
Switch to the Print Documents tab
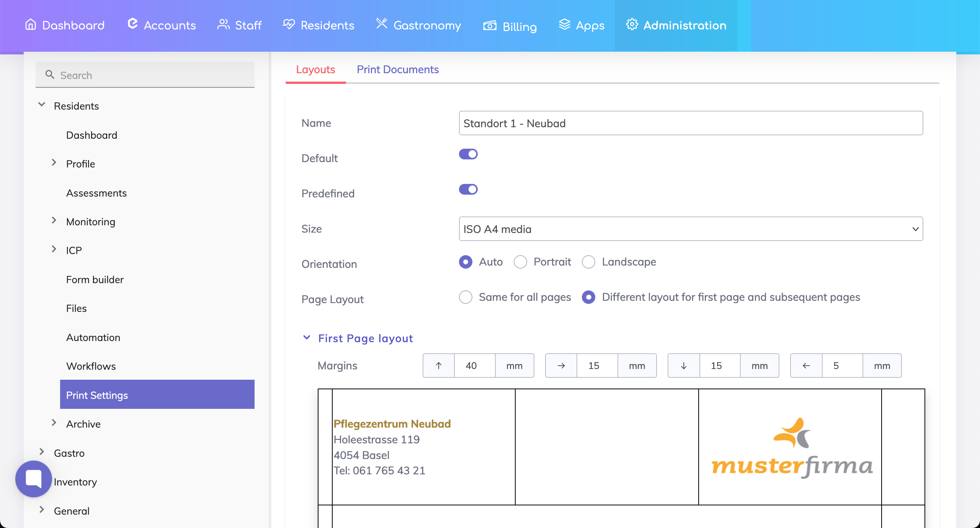[397, 69]
